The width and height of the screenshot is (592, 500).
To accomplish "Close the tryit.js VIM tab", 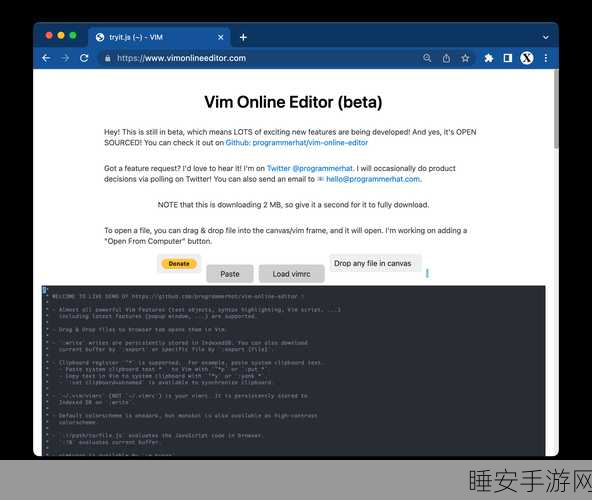I will coord(221,37).
